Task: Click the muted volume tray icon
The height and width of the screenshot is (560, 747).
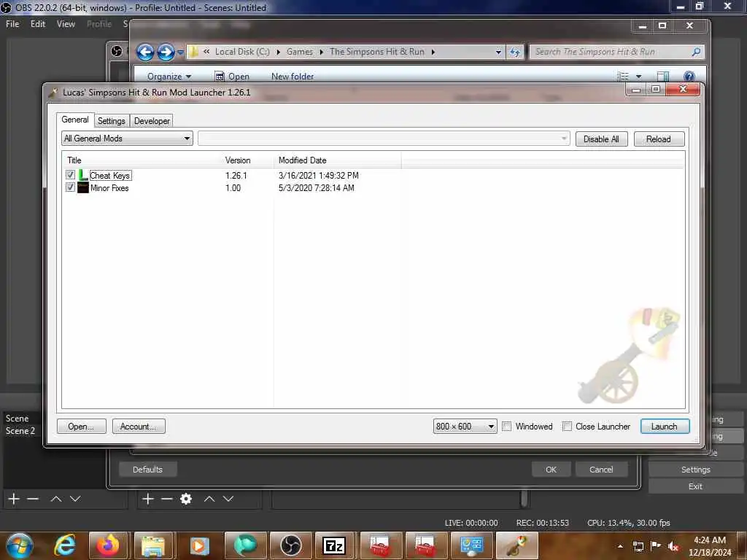Action: [x=673, y=546]
